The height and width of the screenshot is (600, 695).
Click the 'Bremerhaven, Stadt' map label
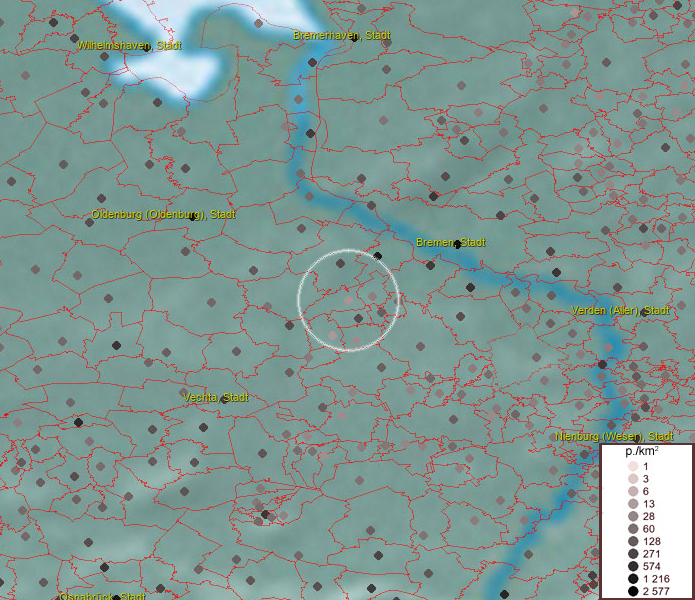tap(342, 35)
